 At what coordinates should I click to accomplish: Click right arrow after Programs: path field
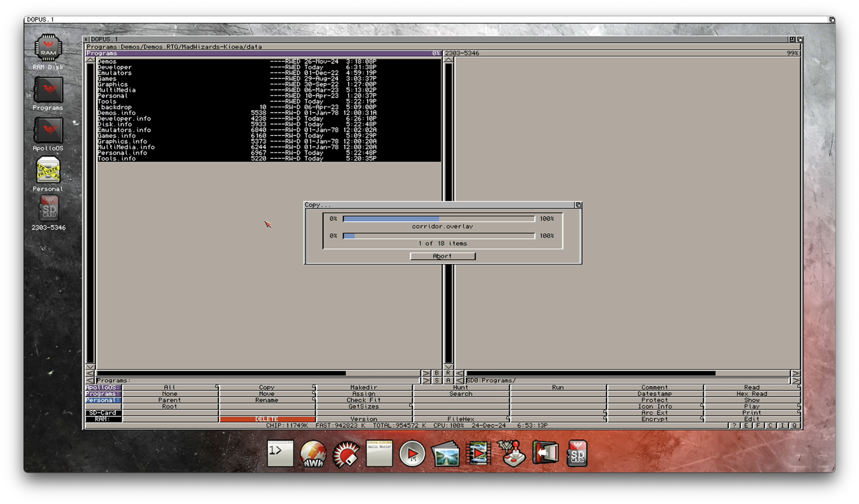tap(426, 381)
